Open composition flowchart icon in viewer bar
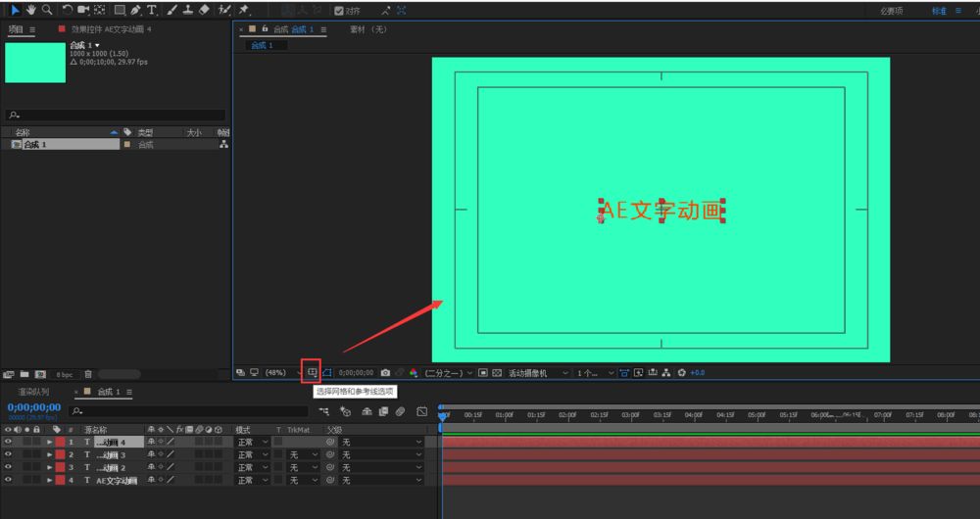 (666, 373)
